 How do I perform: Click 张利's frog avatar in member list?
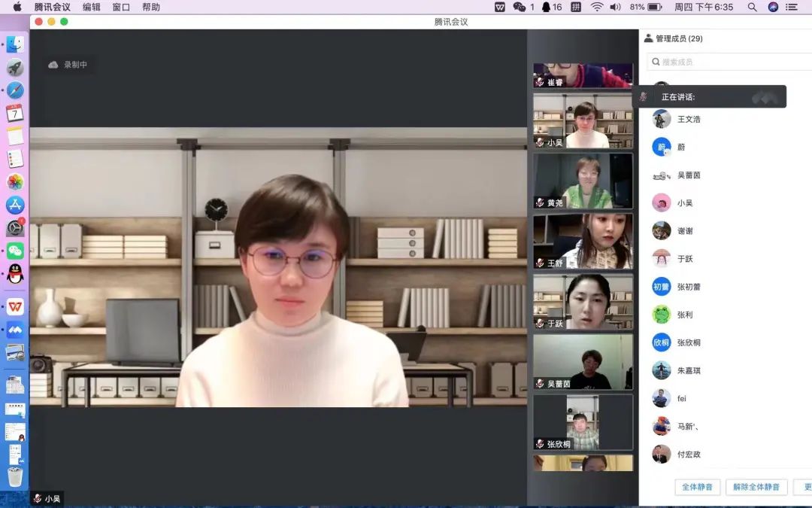pyautogui.click(x=662, y=315)
